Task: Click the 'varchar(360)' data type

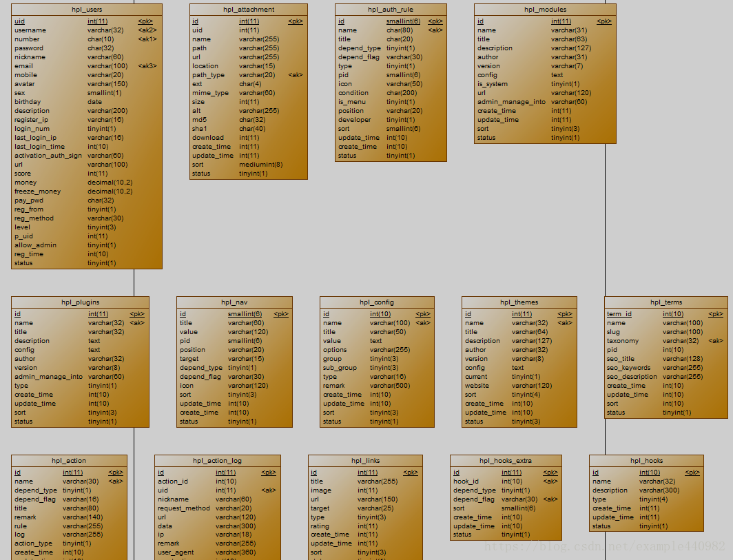Action: 236,552
